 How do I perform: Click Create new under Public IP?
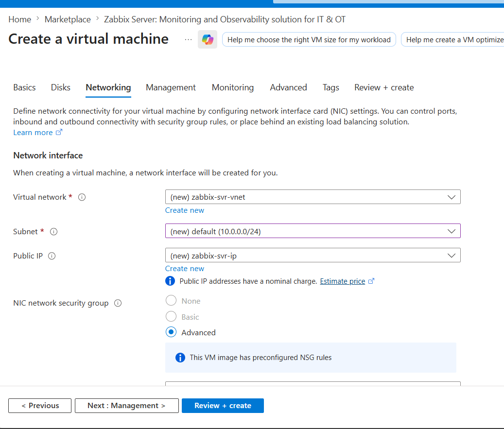tap(185, 268)
